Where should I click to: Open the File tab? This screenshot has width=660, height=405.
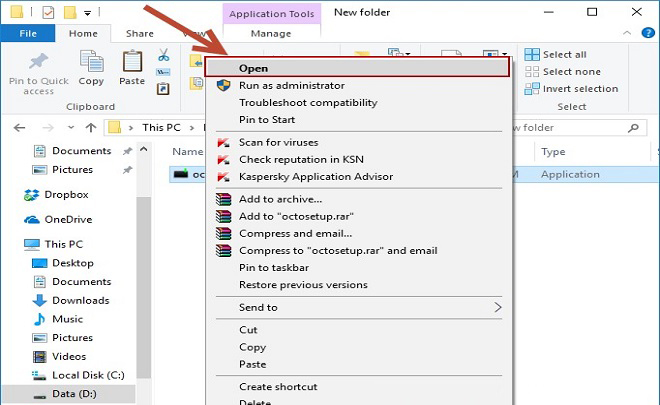click(28, 33)
